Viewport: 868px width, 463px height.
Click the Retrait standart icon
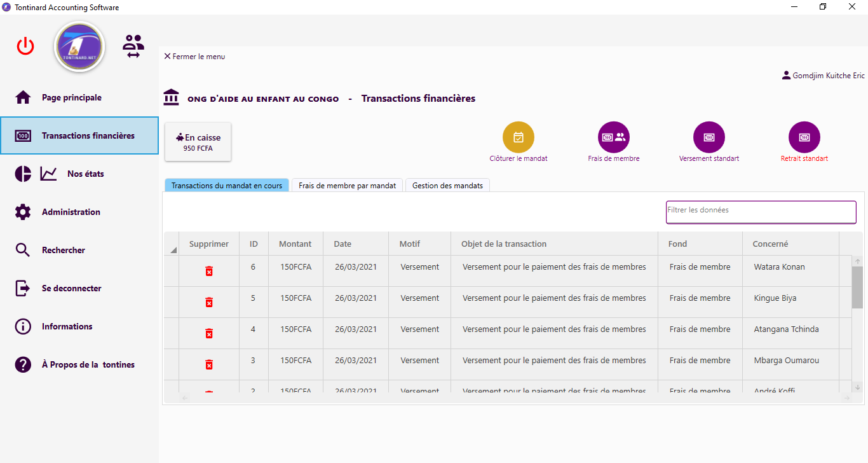[804, 137]
